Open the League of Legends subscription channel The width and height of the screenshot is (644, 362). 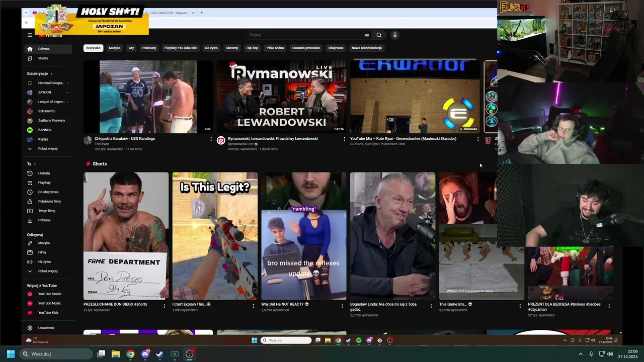tap(49, 102)
